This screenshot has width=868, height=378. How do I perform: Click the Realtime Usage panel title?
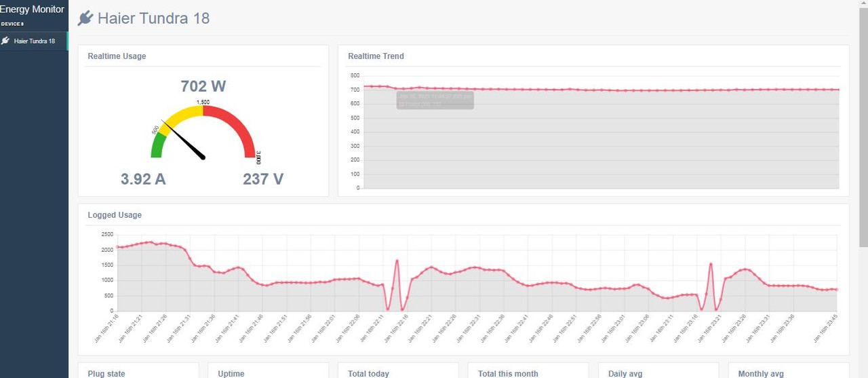point(117,56)
